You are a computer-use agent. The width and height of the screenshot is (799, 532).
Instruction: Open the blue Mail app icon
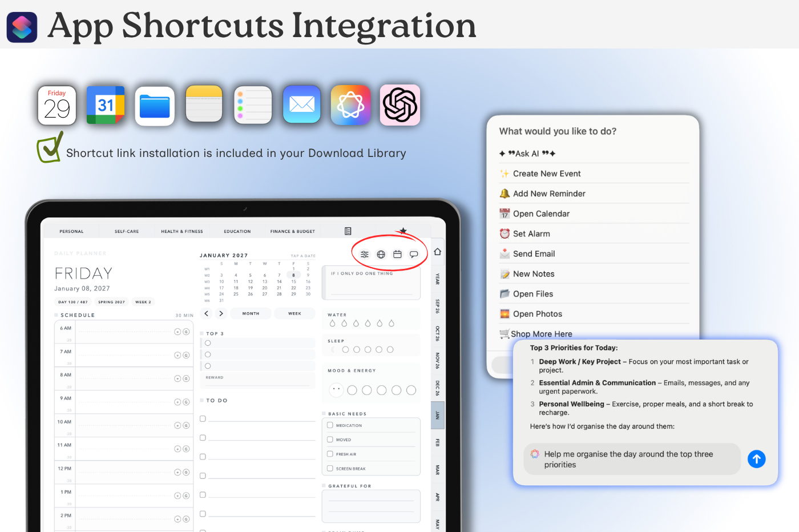[302, 104]
